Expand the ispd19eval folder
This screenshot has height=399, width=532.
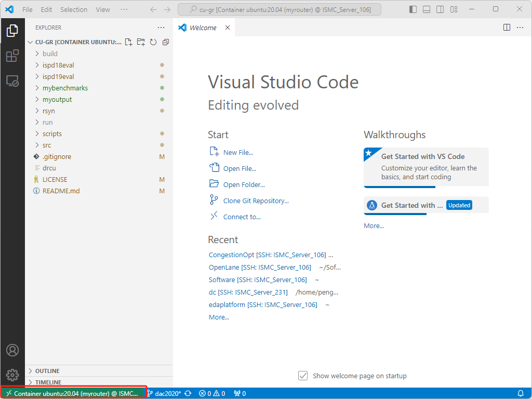coord(99,77)
